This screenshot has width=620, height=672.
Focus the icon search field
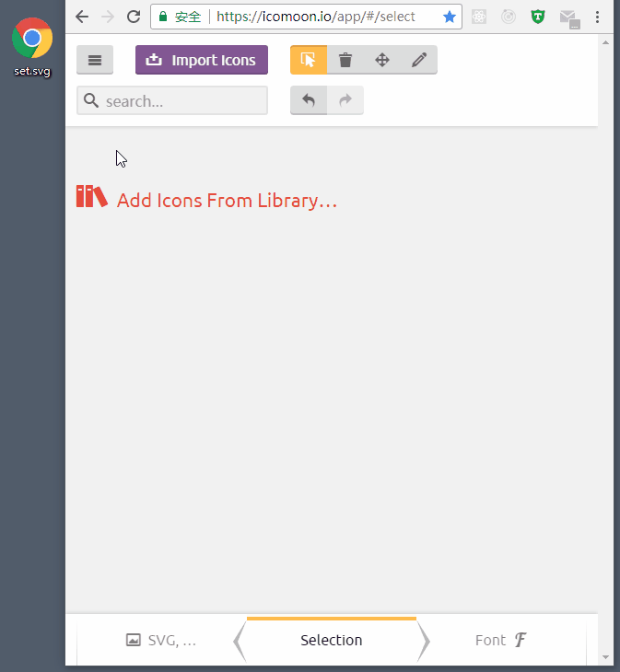click(x=172, y=100)
